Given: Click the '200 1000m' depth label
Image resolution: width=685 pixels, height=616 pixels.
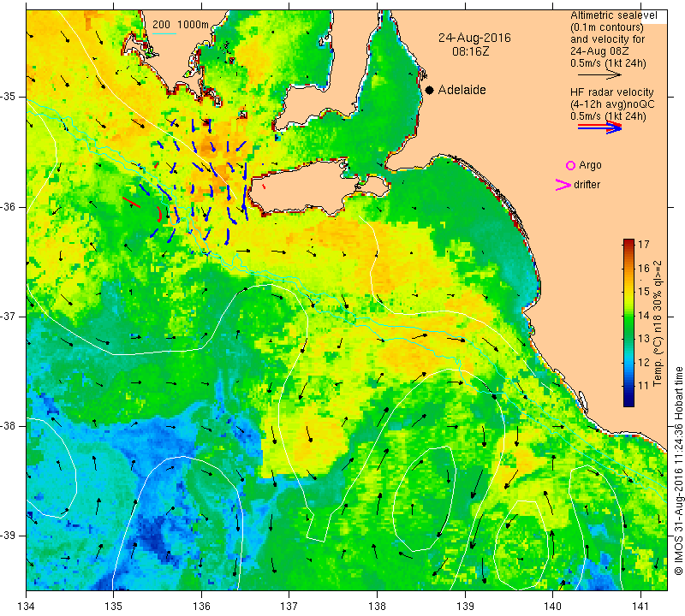Looking at the screenshot, I should (x=181, y=25).
